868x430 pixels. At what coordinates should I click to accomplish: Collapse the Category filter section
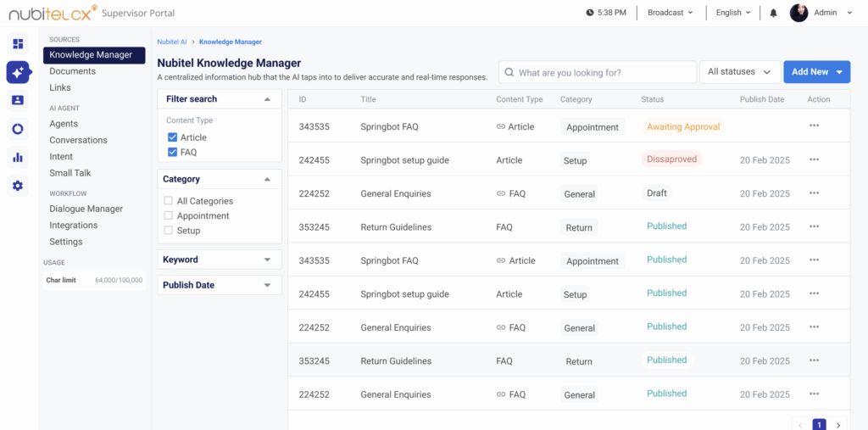tap(267, 180)
